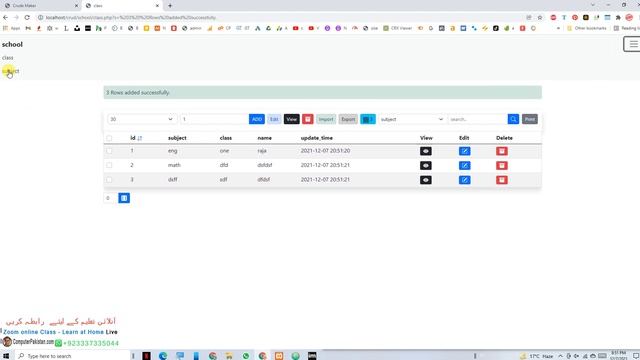Click the blue pagination button below table

click(x=124, y=198)
